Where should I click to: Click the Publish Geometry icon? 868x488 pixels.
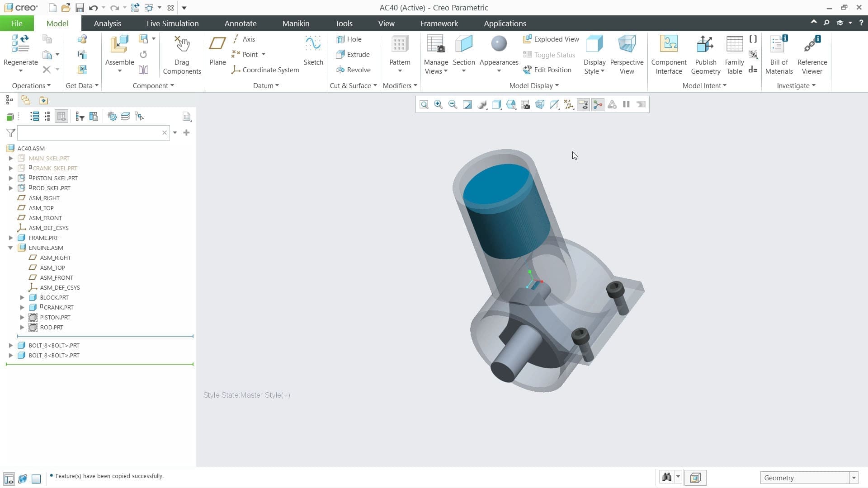[x=705, y=44]
